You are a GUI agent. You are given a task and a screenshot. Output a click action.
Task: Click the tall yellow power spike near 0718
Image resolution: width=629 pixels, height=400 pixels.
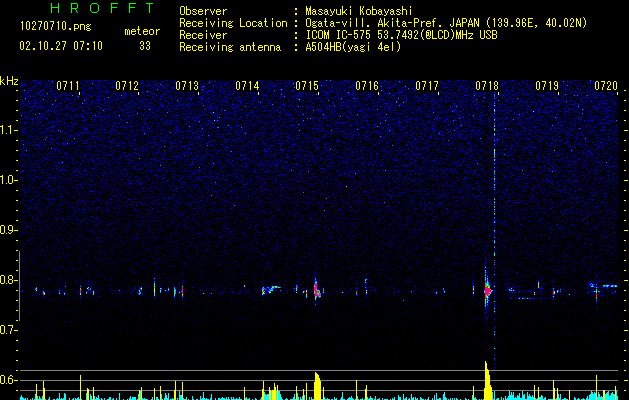[x=487, y=380]
